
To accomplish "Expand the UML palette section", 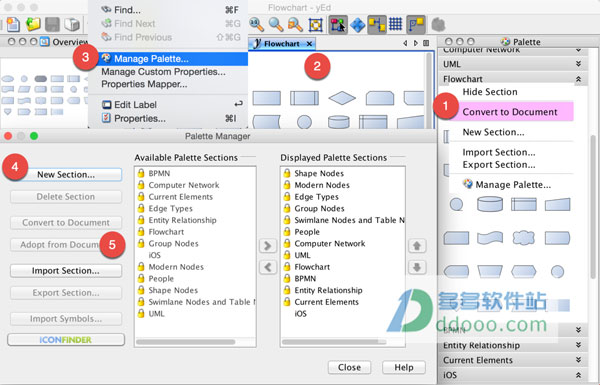I will (x=579, y=64).
